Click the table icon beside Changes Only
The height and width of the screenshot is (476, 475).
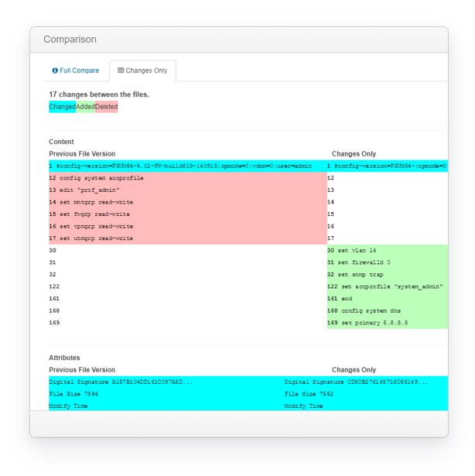pos(121,70)
